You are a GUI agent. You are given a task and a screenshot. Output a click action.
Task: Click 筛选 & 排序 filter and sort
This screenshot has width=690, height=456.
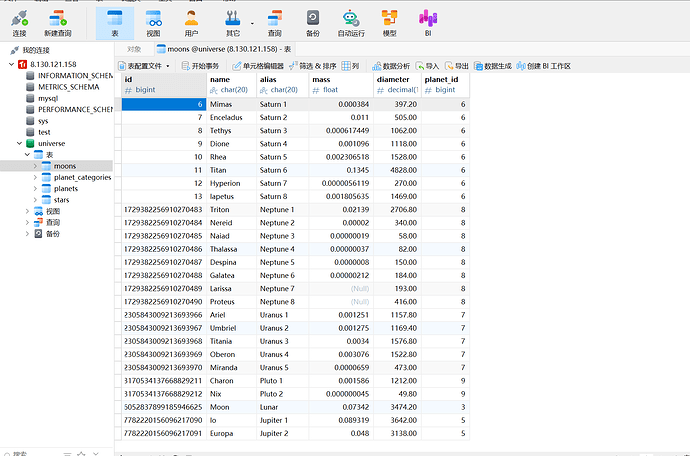tap(313, 66)
